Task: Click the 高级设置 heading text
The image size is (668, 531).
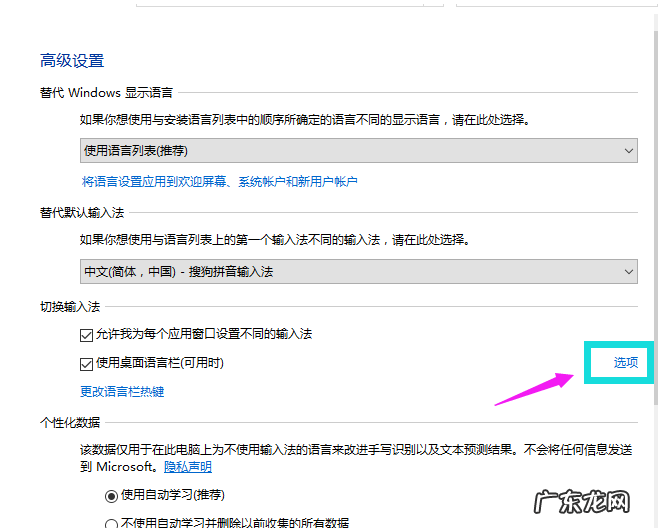Action: [72, 61]
